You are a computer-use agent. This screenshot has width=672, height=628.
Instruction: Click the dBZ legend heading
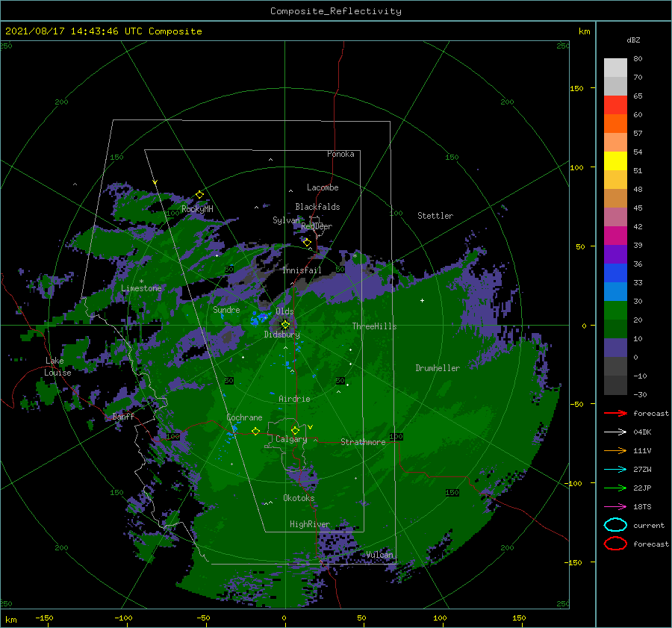pyautogui.click(x=633, y=40)
